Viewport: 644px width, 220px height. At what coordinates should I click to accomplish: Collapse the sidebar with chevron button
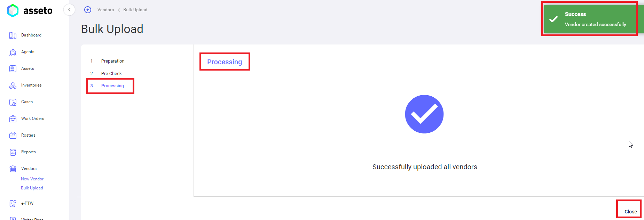pos(69,10)
